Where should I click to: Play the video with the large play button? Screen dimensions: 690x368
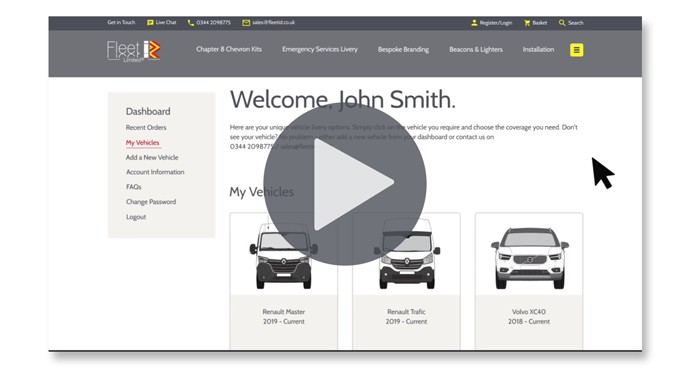click(x=345, y=184)
